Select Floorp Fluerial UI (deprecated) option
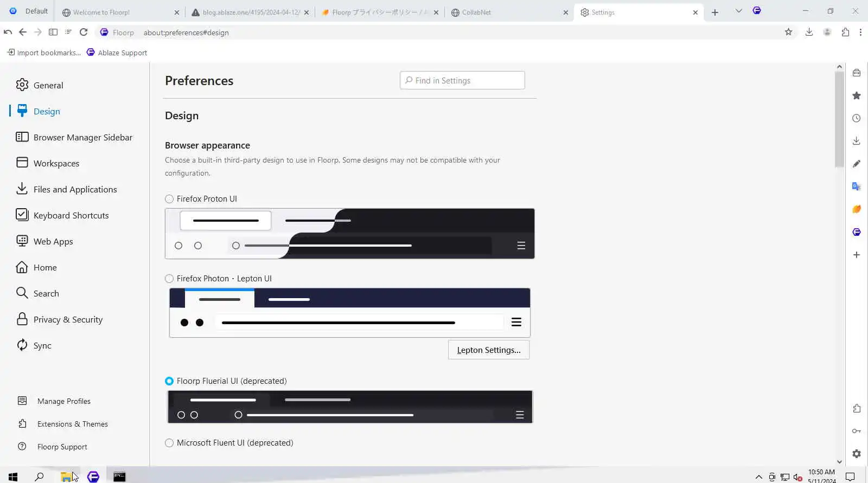The width and height of the screenshot is (868, 483). (169, 381)
